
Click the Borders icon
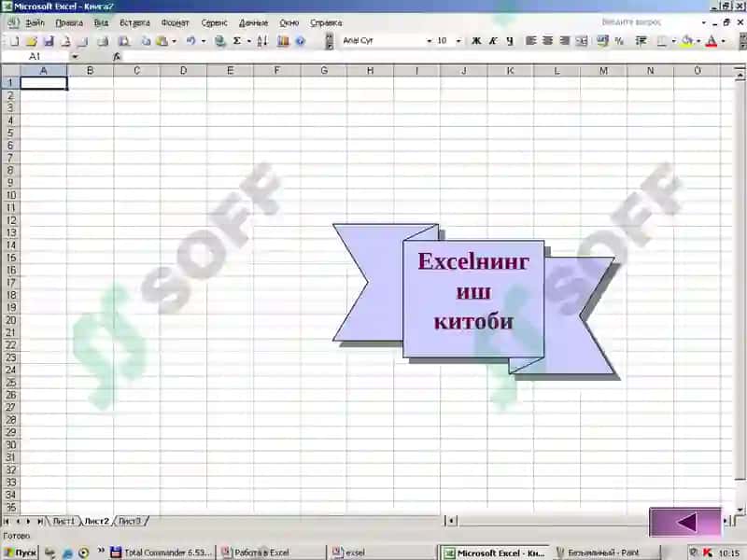[662, 41]
